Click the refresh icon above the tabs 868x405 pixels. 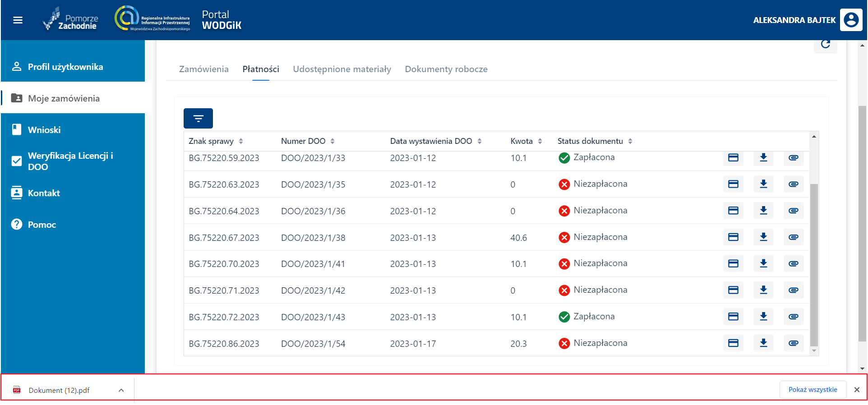pos(825,44)
